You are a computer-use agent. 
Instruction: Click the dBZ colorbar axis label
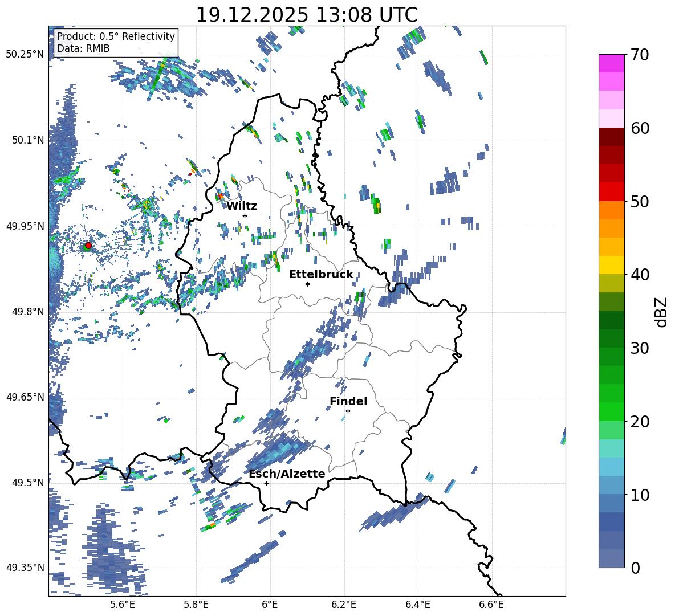click(661, 312)
